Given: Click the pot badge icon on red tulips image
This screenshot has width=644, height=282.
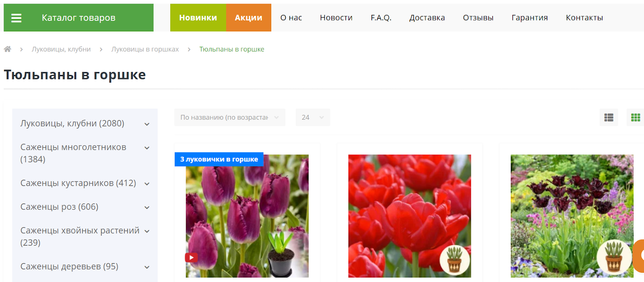Looking at the screenshot, I should point(455,259).
